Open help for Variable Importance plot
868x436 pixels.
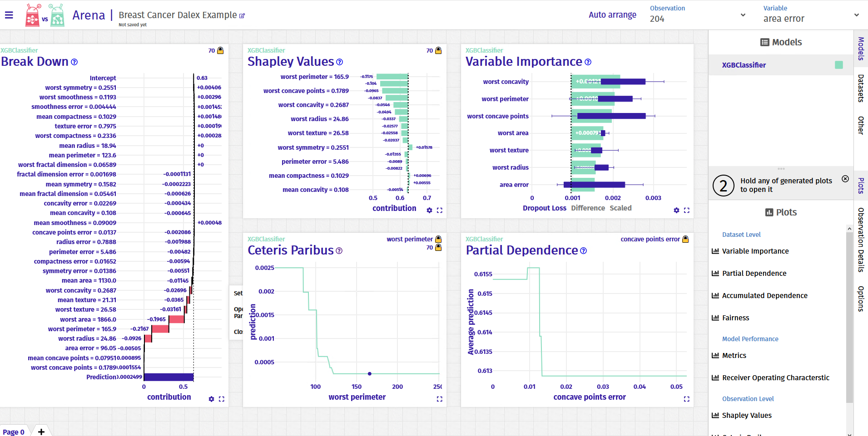click(588, 62)
